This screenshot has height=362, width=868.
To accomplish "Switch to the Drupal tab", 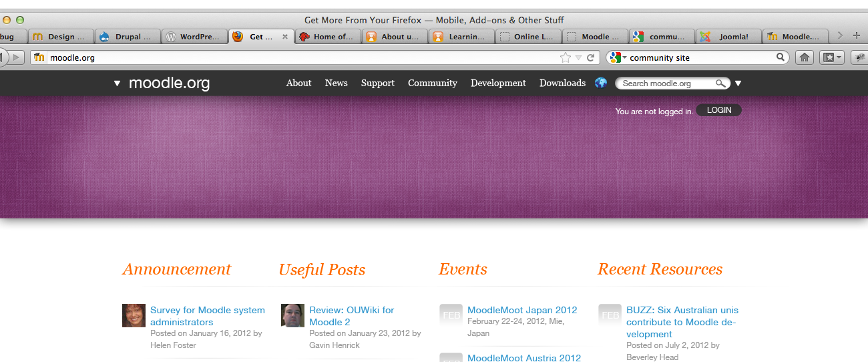I will pos(128,37).
